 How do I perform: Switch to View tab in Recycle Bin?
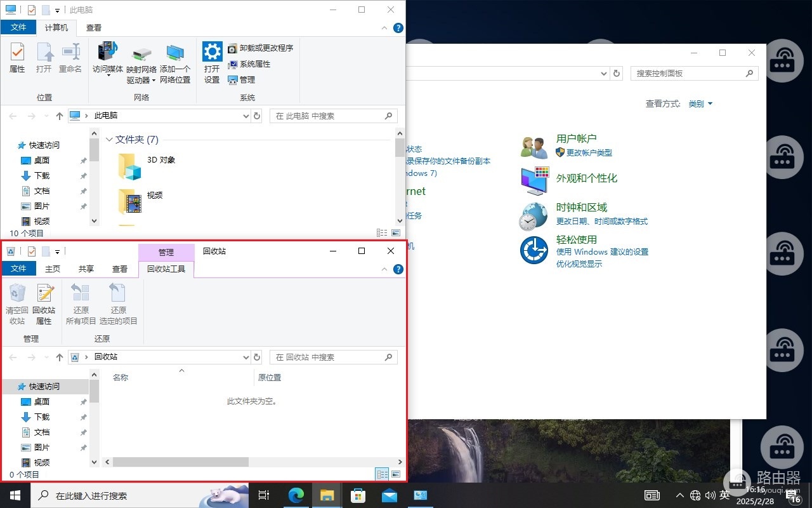point(120,269)
